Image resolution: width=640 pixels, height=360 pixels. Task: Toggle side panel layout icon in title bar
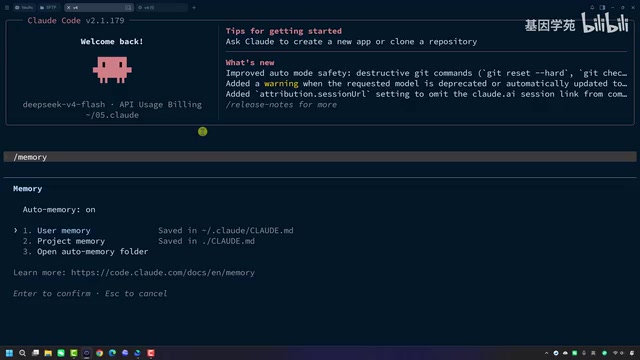(x=602, y=7)
